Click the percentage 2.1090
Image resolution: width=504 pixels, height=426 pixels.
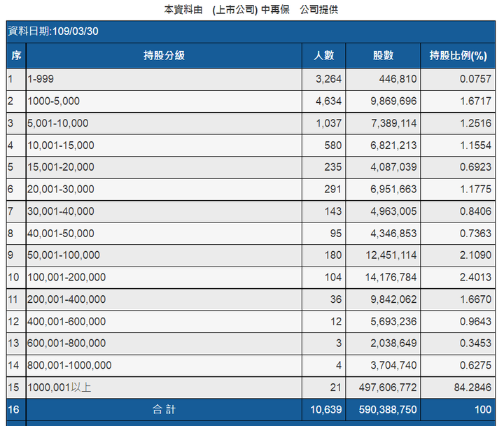pyautogui.click(x=475, y=255)
